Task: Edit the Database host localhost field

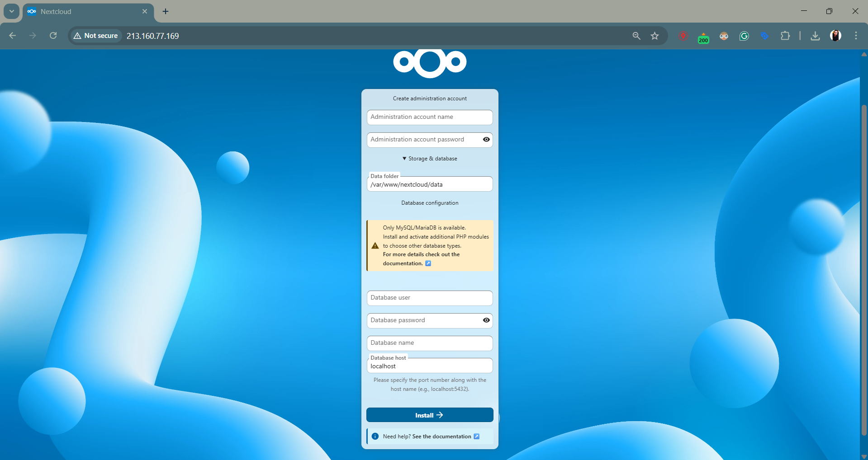Action: click(x=430, y=366)
